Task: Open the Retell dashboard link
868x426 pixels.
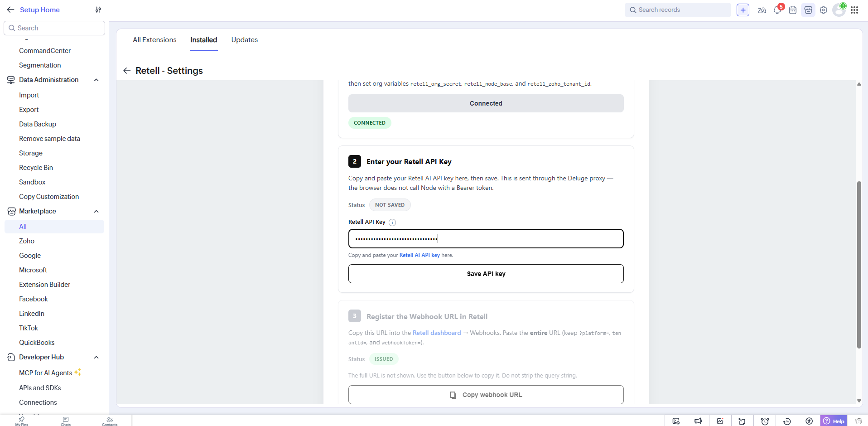Action: (x=437, y=333)
